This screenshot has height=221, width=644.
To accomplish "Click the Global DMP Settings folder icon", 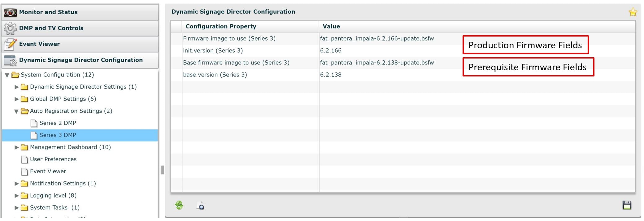I will point(24,99).
